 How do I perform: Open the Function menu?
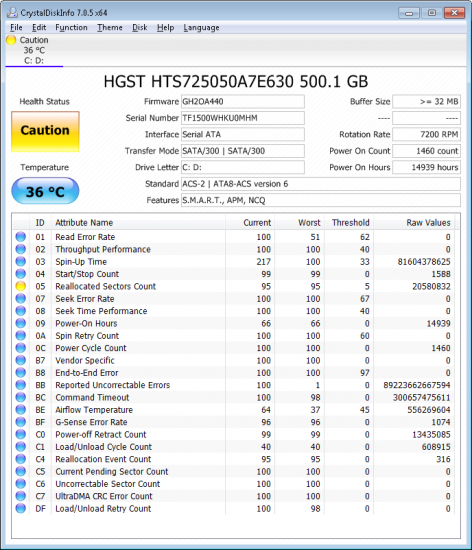71,27
